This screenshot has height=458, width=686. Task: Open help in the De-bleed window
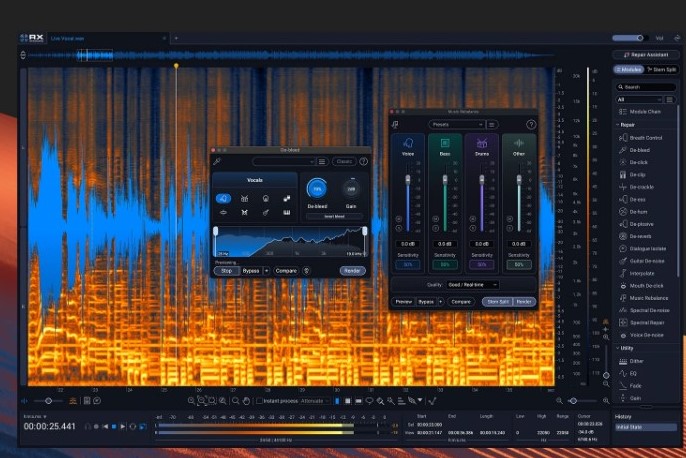(363, 161)
